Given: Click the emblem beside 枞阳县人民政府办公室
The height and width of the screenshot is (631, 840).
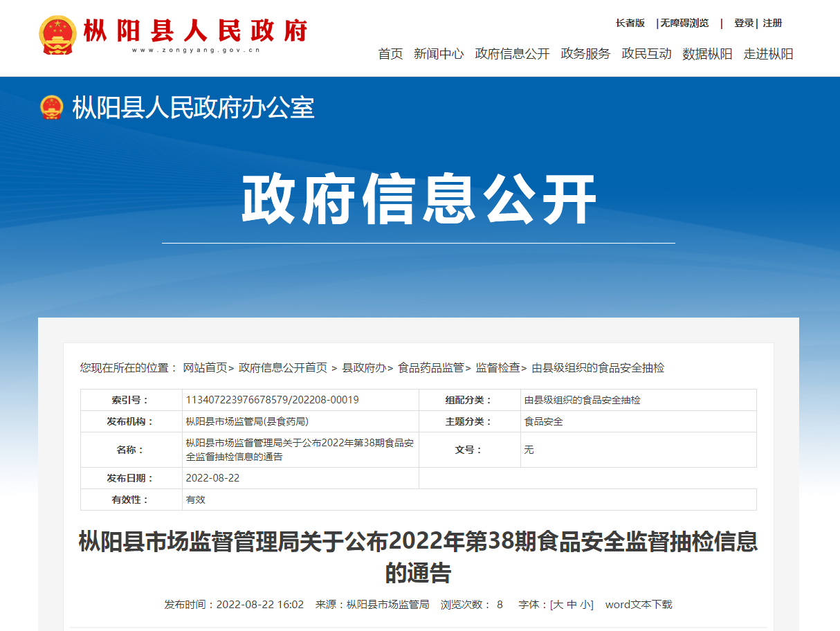Looking at the screenshot, I should pyautogui.click(x=51, y=108).
